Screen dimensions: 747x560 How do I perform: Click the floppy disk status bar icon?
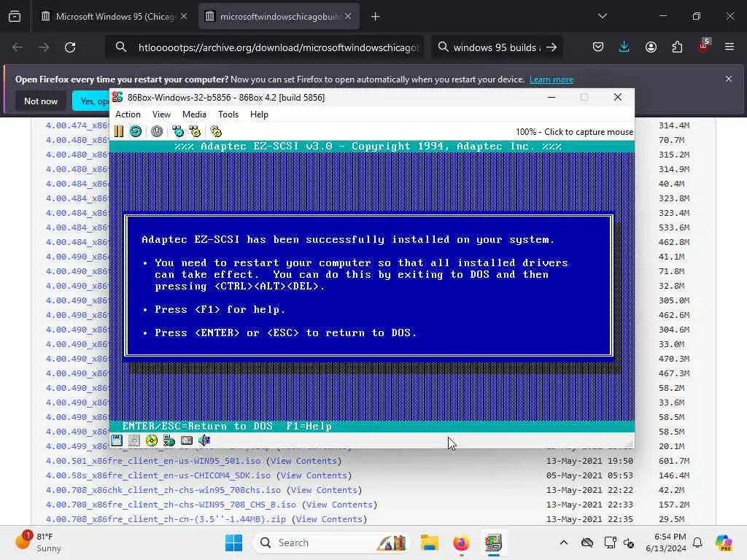point(117,440)
